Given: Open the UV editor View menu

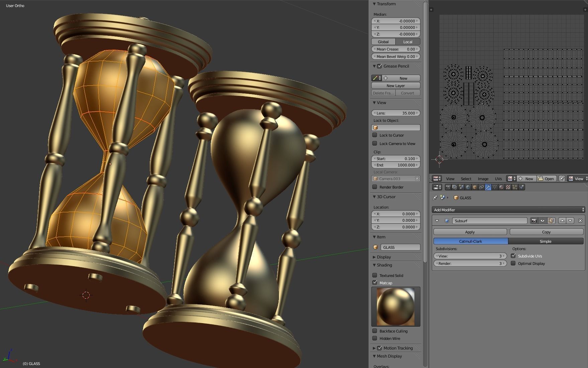Looking at the screenshot, I should point(450,178).
